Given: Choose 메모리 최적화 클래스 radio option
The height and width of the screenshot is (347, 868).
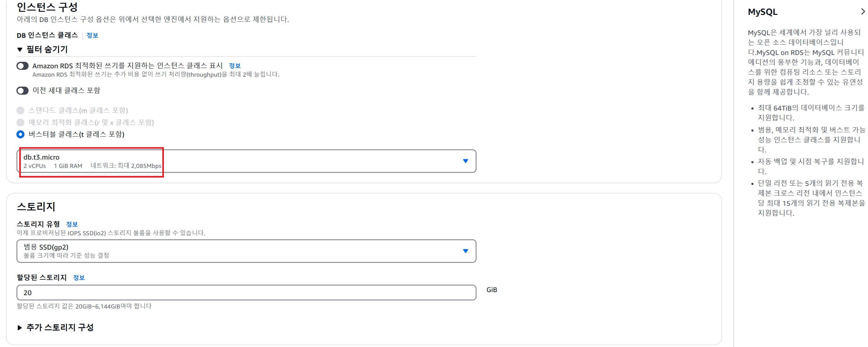Looking at the screenshot, I should tap(20, 122).
